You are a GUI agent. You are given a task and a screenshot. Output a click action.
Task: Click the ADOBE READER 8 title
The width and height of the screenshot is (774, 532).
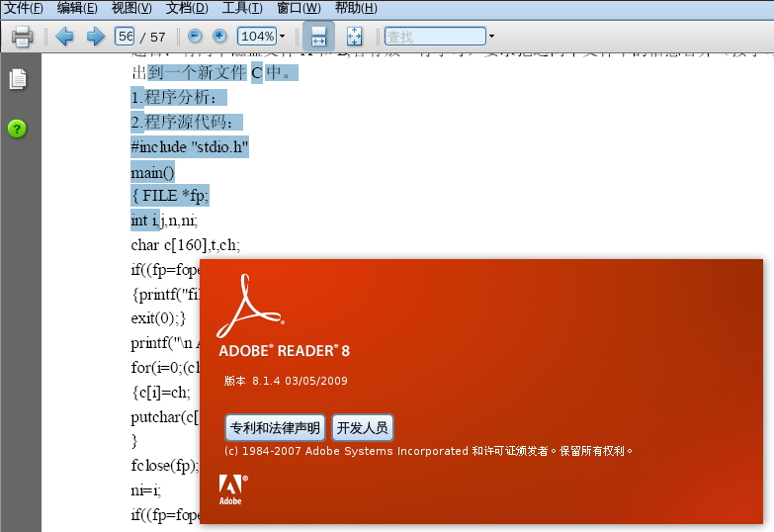coord(285,351)
